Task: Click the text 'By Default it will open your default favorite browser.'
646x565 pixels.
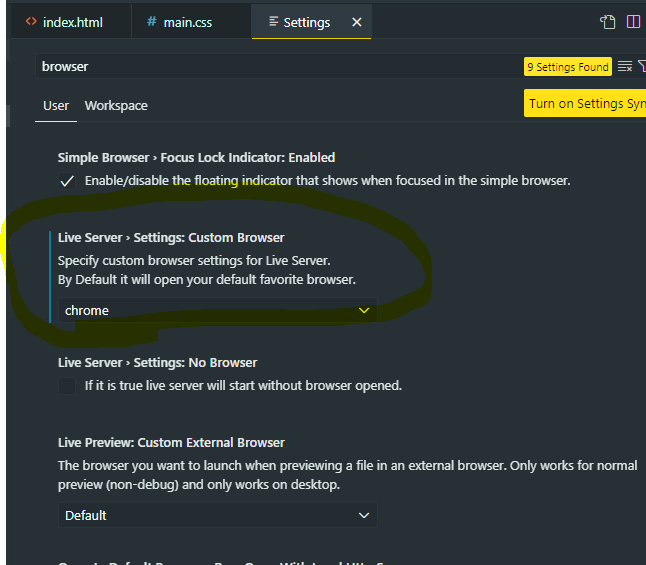Action: click(x=207, y=280)
